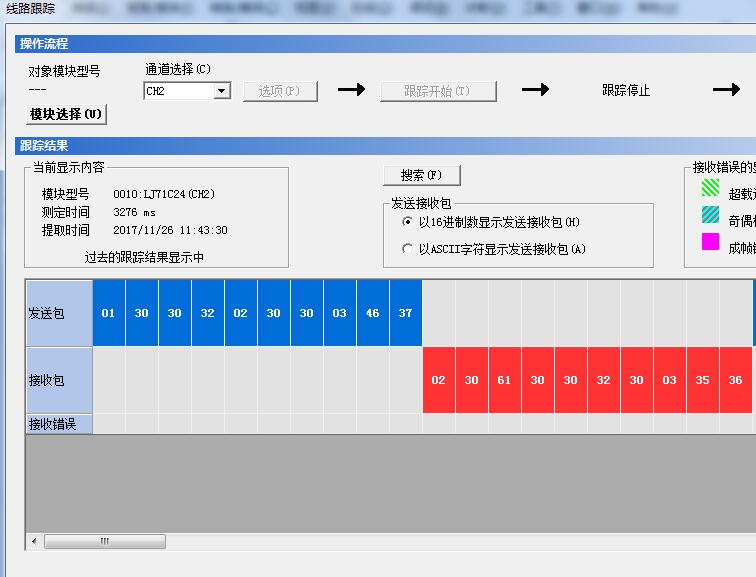Click the horizontal scrollbar thumb
This screenshot has width=756, height=577.
(x=104, y=541)
